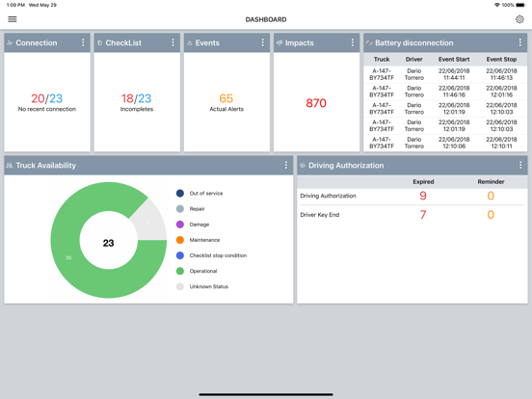Open Driving Authorization options menu
Image resolution: width=532 pixels, height=399 pixels.
[x=520, y=165]
